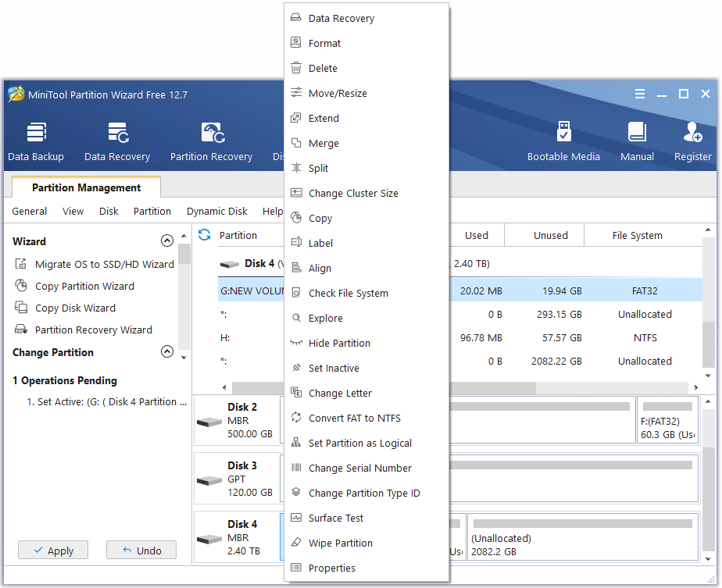The width and height of the screenshot is (722, 588).
Task: Sort by the Unused column header
Action: click(x=545, y=235)
